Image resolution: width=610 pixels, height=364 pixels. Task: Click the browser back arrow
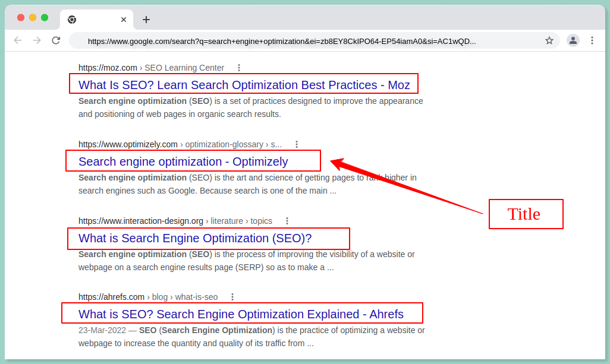click(18, 40)
